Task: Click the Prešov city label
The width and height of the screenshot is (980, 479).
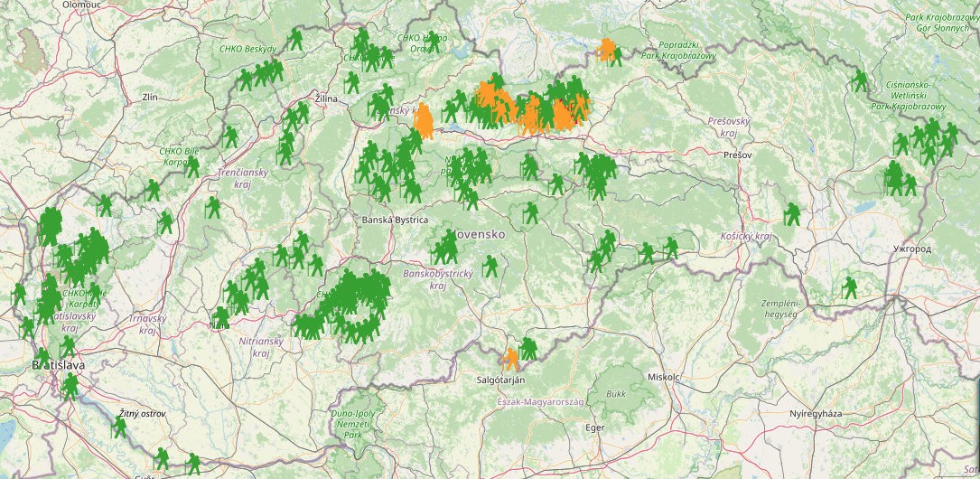Action: (738, 155)
